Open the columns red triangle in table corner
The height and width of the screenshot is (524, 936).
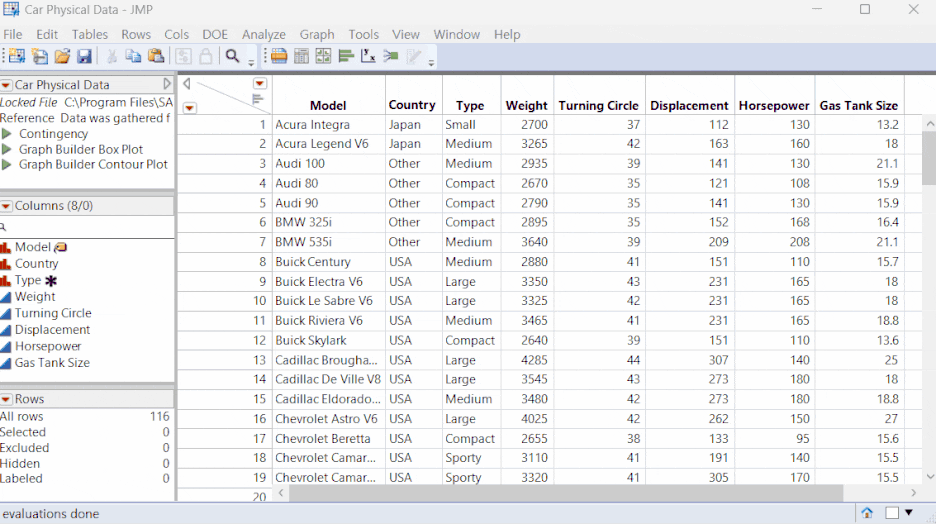point(260,84)
